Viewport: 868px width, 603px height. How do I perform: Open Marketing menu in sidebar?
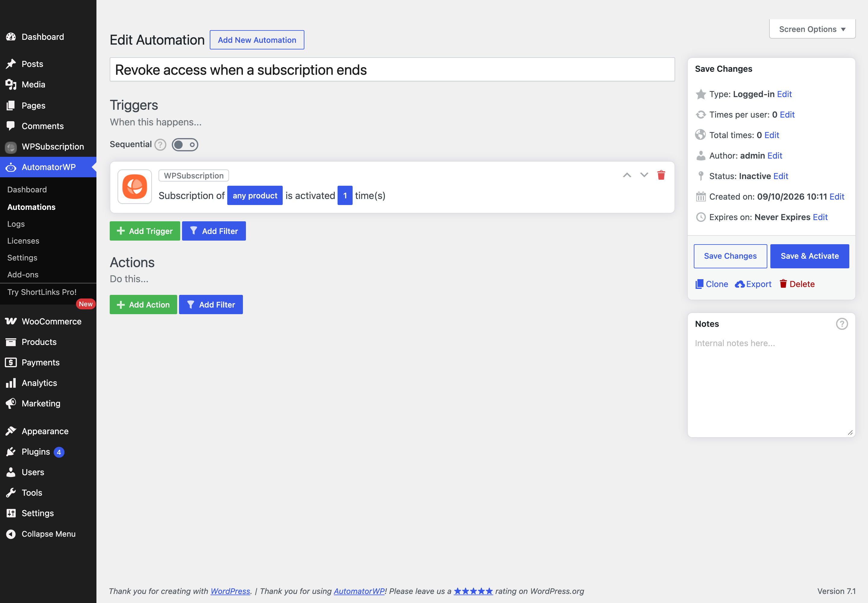[48, 403]
